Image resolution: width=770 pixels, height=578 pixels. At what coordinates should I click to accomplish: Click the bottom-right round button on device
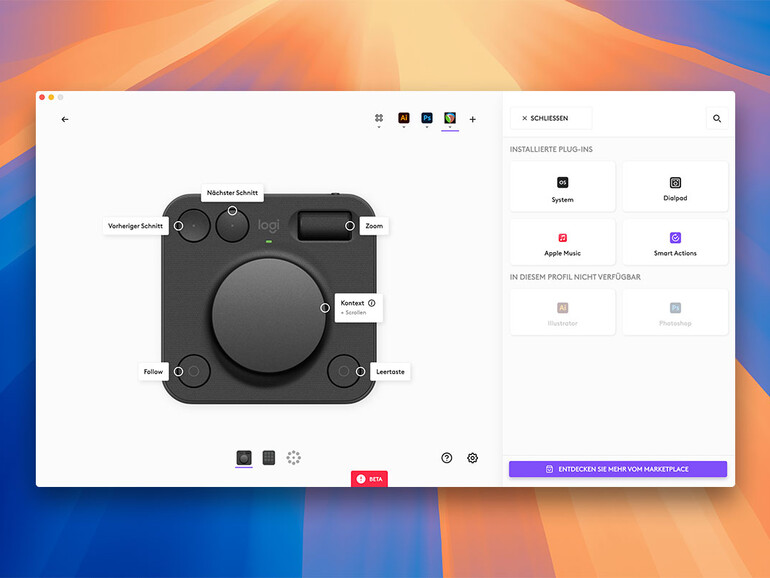pyautogui.click(x=344, y=371)
